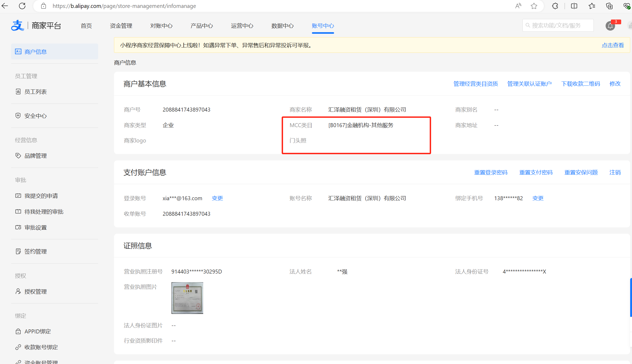Open the 营业执照图片 thumbnail
This screenshot has height=364, width=632.
pos(187,298)
